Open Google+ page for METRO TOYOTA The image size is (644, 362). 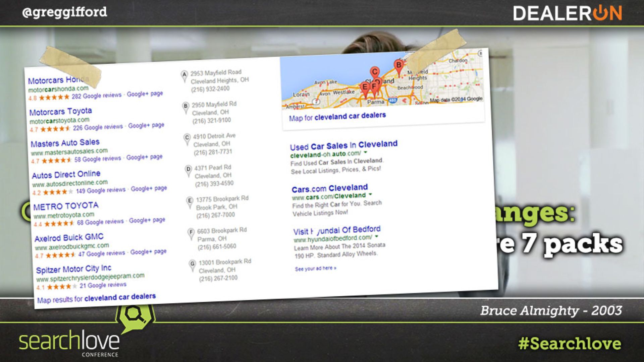[147, 220]
